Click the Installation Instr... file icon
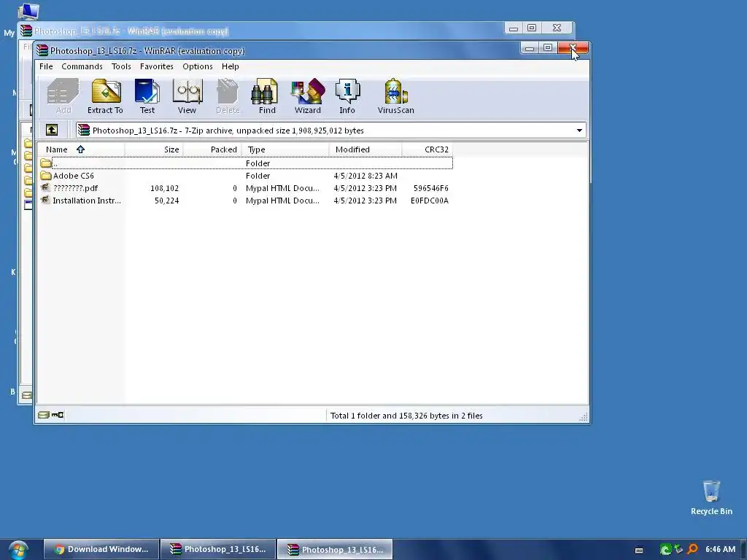The width and height of the screenshot is (747, 560). click(x=46, y=201)
